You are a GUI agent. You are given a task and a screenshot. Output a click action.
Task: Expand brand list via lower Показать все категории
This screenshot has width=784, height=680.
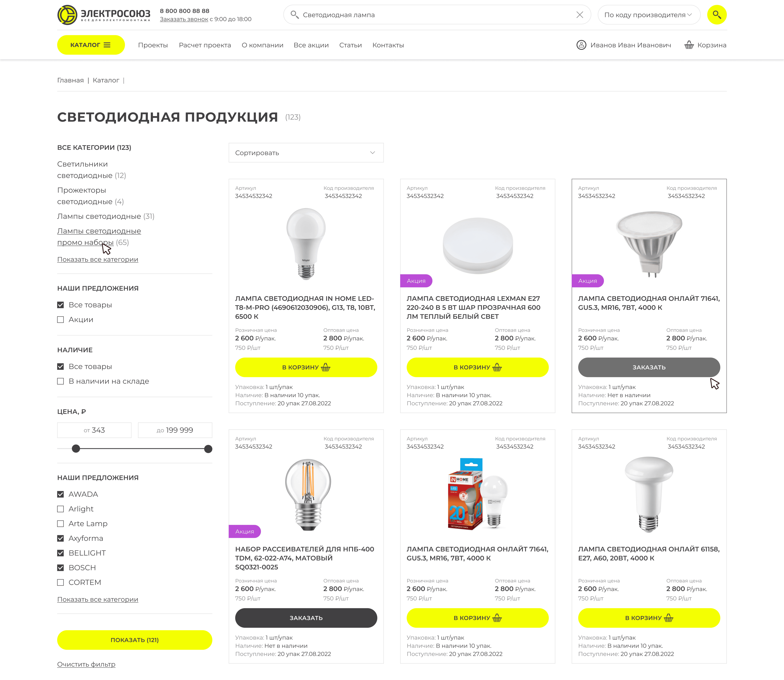pos(98,599)
